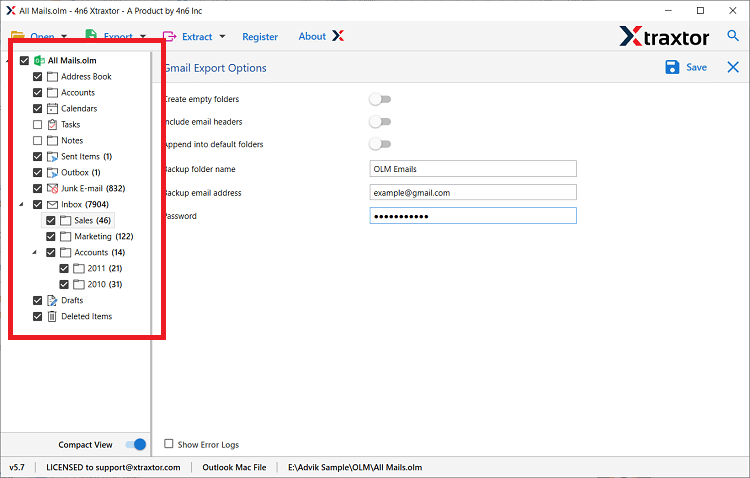The width and height of the screenshot is (750, 478).
Task: Select the Sent Items (1) row
Action: 87,156
